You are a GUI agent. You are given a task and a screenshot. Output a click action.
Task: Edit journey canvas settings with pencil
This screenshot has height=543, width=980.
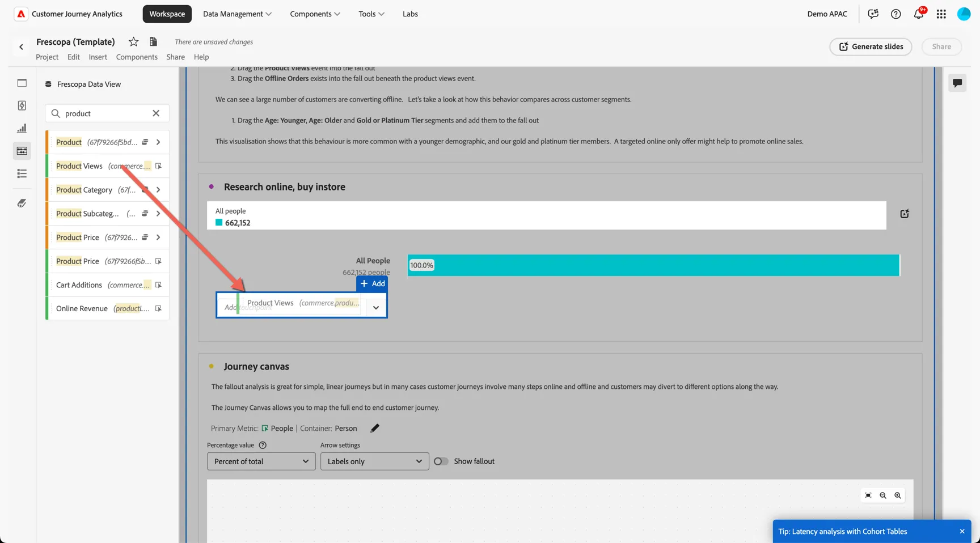point(375,428)
